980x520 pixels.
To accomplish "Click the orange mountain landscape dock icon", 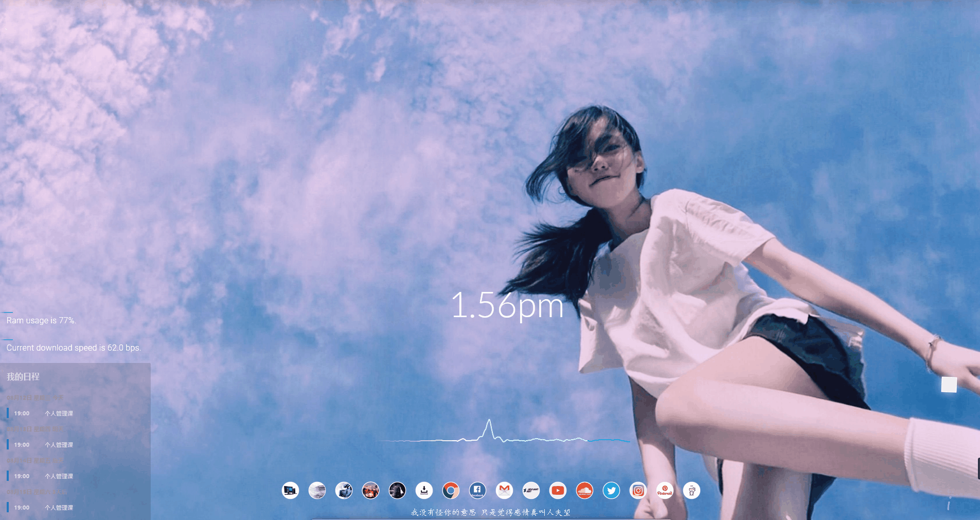I will click(x=370, y=491).
